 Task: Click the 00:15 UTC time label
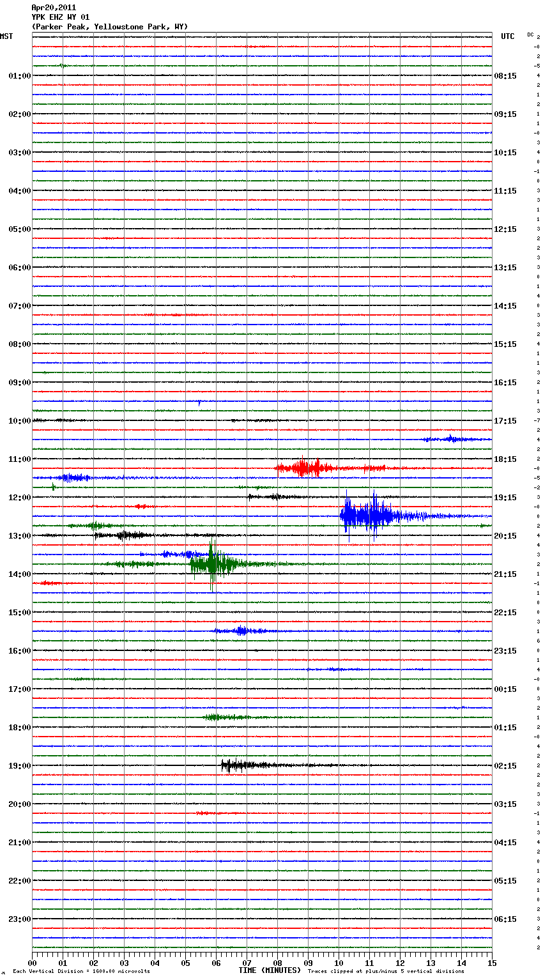pos(505,689)
